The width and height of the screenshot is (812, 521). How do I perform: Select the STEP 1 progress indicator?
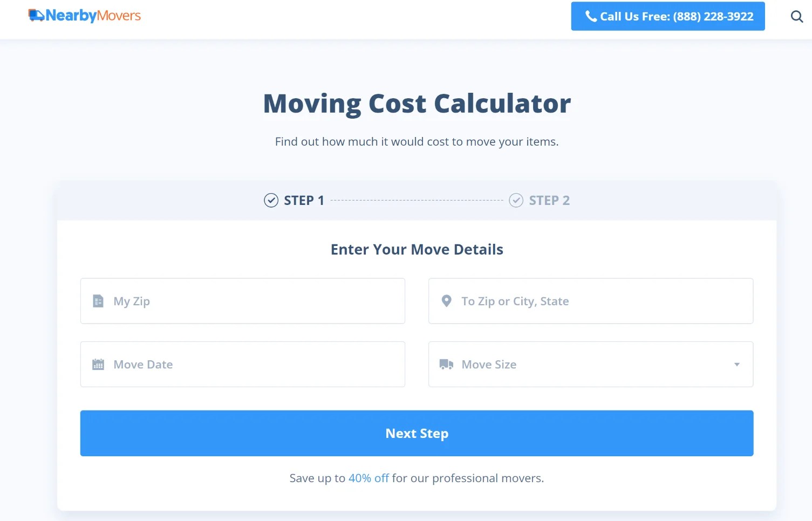294,200
